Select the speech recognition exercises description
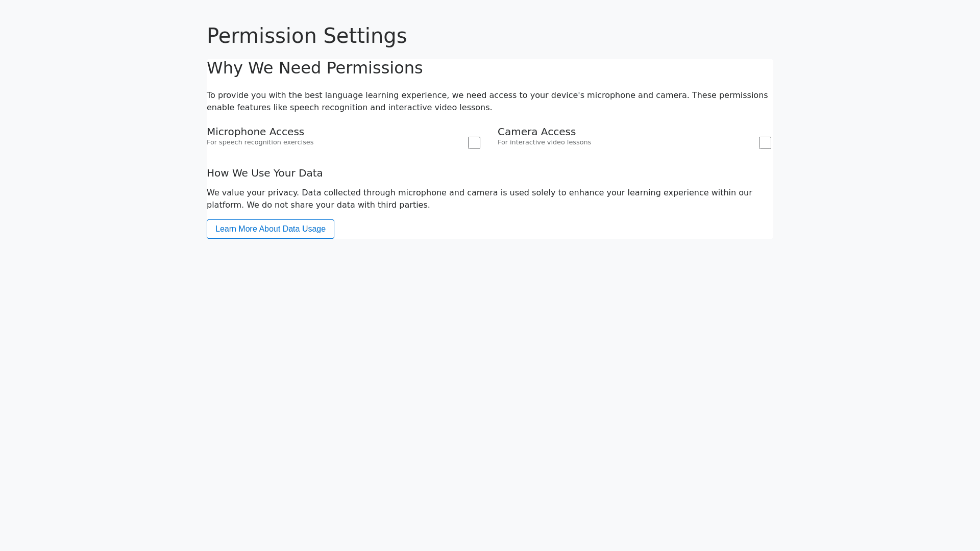Viewport: 980px width, 551px height. 260,142
